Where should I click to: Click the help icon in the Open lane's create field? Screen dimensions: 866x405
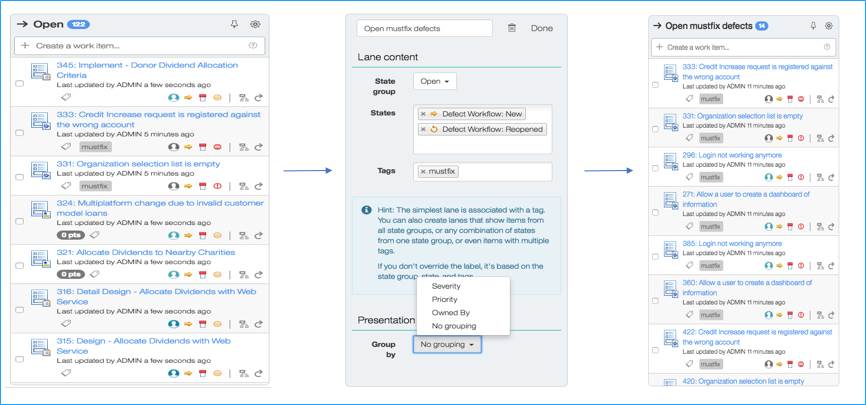[x=252, y=46]
